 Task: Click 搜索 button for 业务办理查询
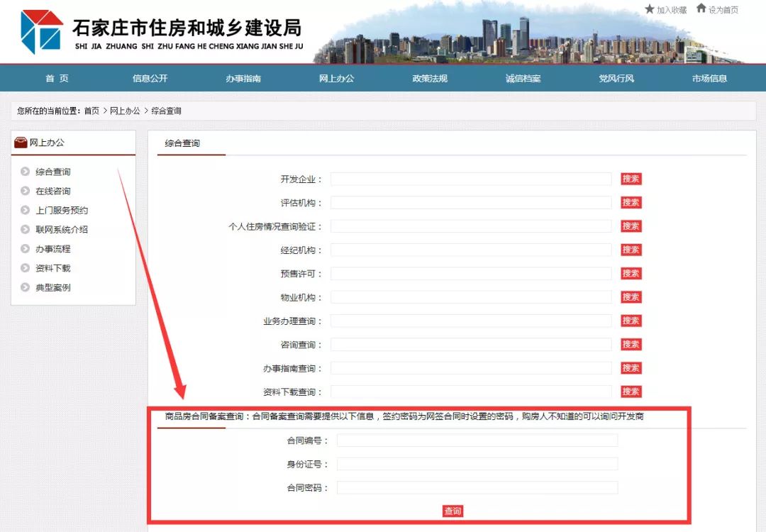coord(631,321)
